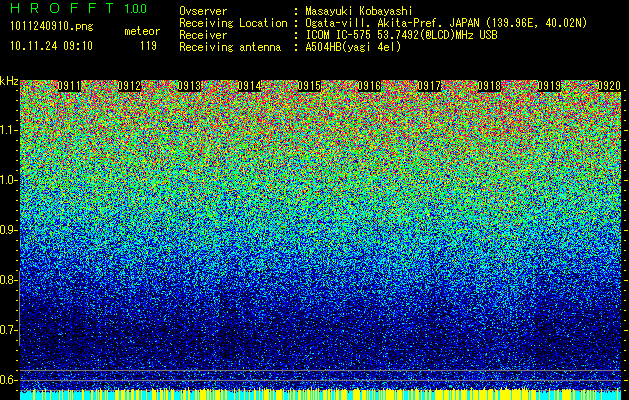
Task: Click the ICOM IC-575 53.7492 receiver text
Action: click(x=401, y=35)
